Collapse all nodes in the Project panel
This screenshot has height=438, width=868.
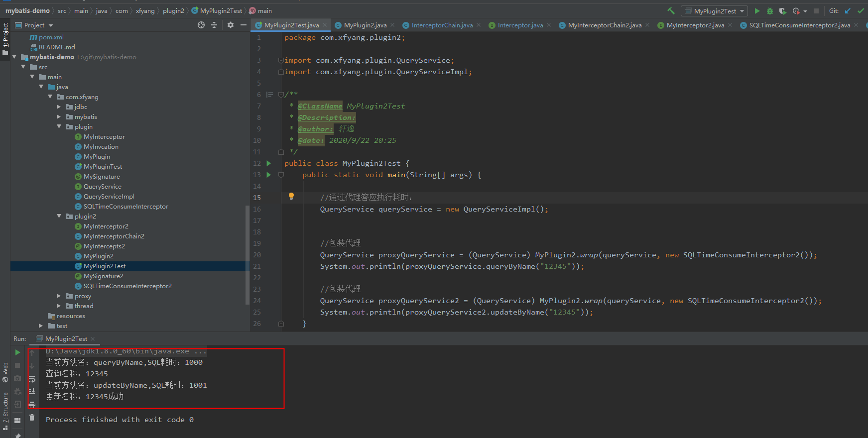(214, 25)
